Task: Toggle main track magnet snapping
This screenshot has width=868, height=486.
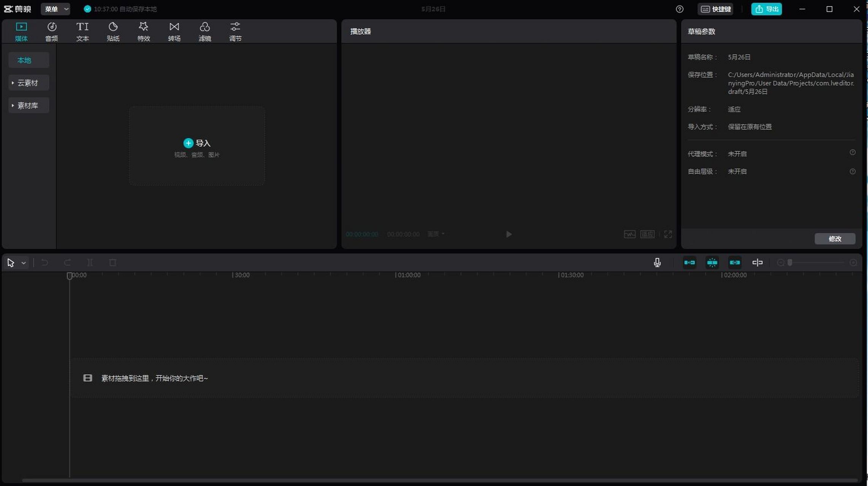Action: coord(689,263)
